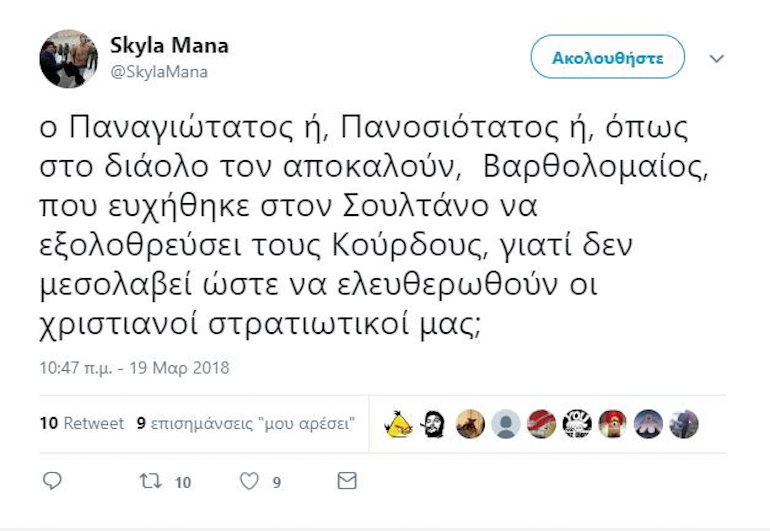Open the gray default silhouette avatar
The width and height of the screenshot is (770, 531).
click(x=506, y=424)
